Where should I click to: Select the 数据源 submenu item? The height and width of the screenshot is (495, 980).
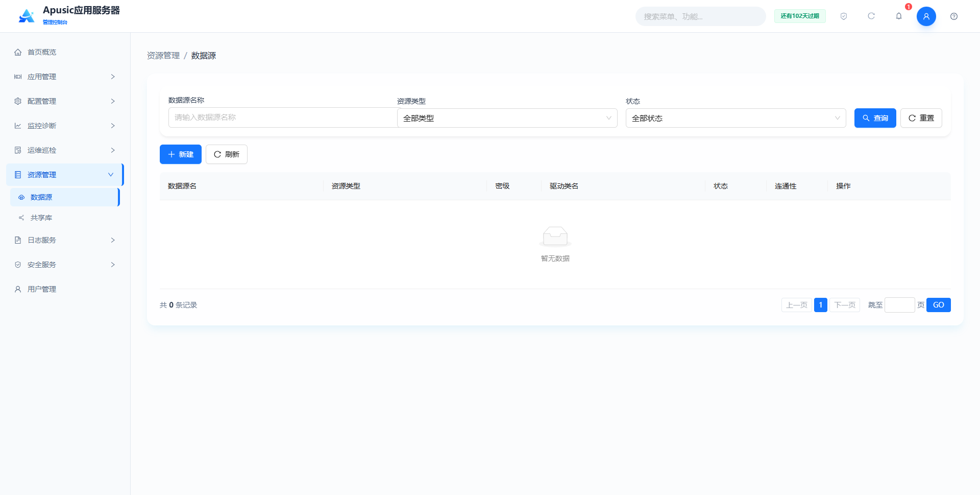point(65,197)
